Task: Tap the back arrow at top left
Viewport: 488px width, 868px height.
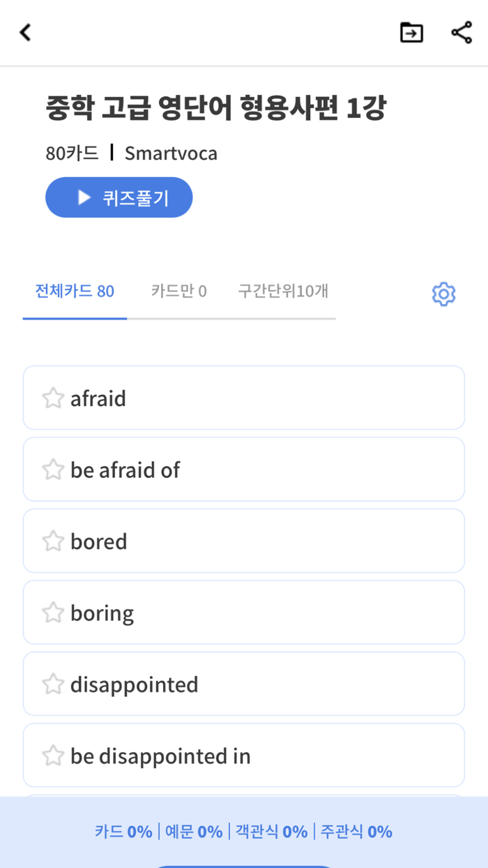Action: 24,32
